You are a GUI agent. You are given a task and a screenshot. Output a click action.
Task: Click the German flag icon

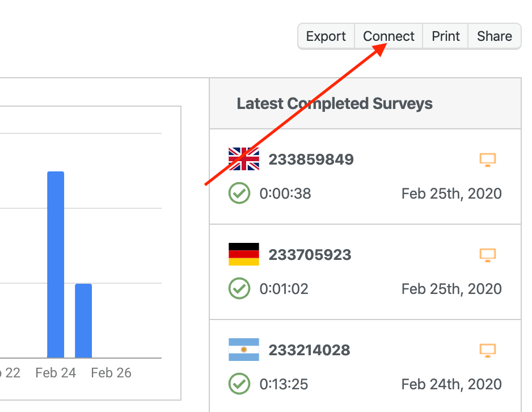pyautogui.click(x=243, y=254)
